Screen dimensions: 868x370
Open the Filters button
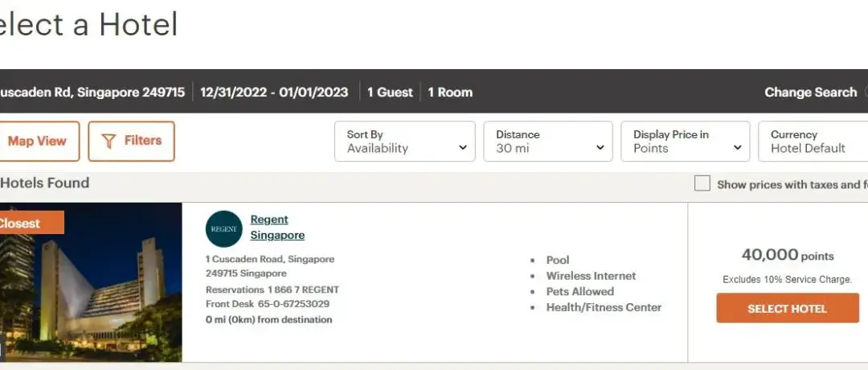[x=132, y=141]
